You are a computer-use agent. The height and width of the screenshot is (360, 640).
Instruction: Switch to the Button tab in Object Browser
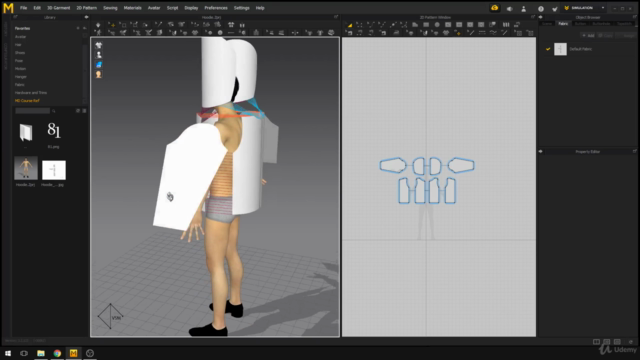coord(580,24)
